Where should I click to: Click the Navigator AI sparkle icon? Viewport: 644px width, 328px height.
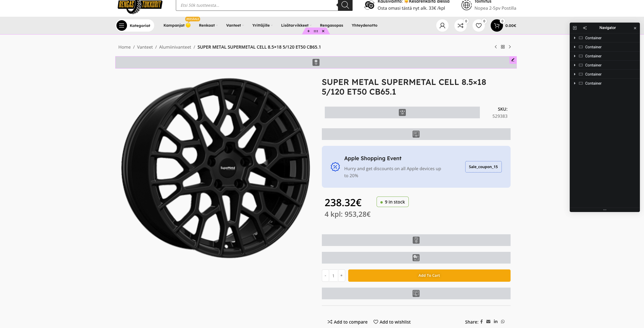click(x=585, y=28)
